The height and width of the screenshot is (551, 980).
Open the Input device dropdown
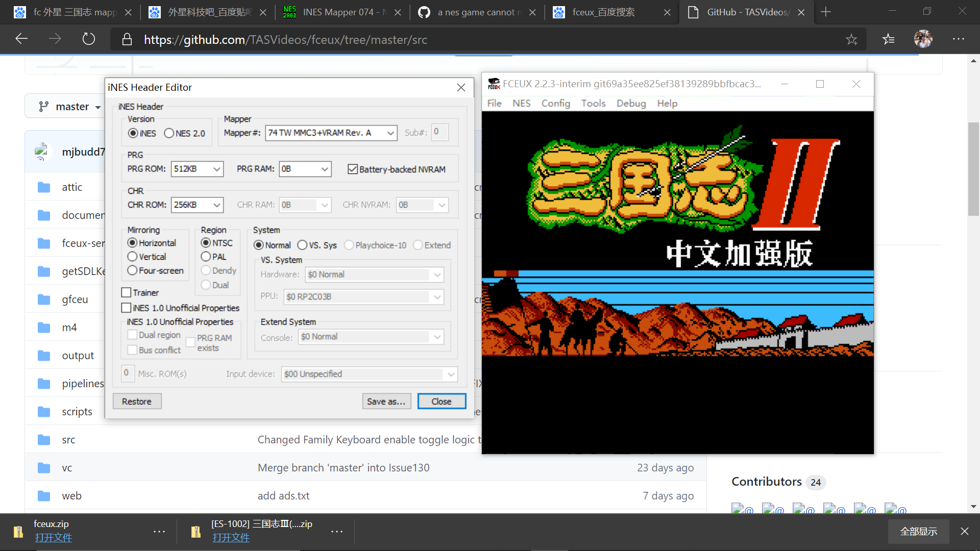point(450,374)
